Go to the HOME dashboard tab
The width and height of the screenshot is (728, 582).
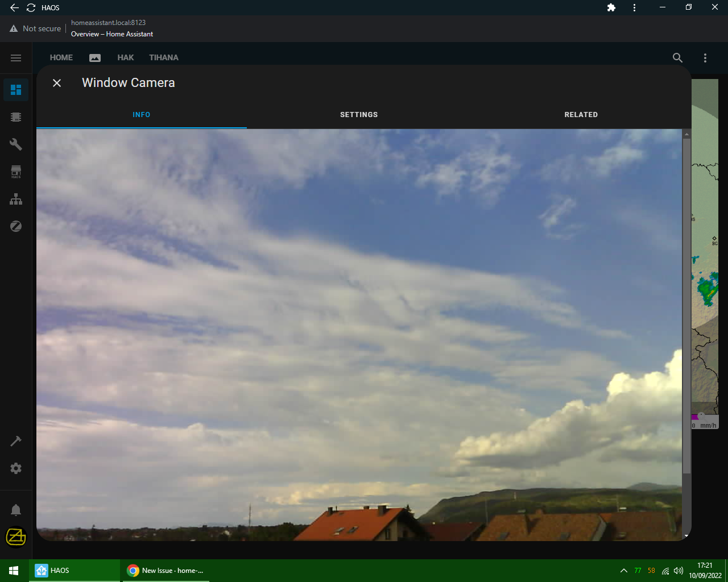pos(61,58)
